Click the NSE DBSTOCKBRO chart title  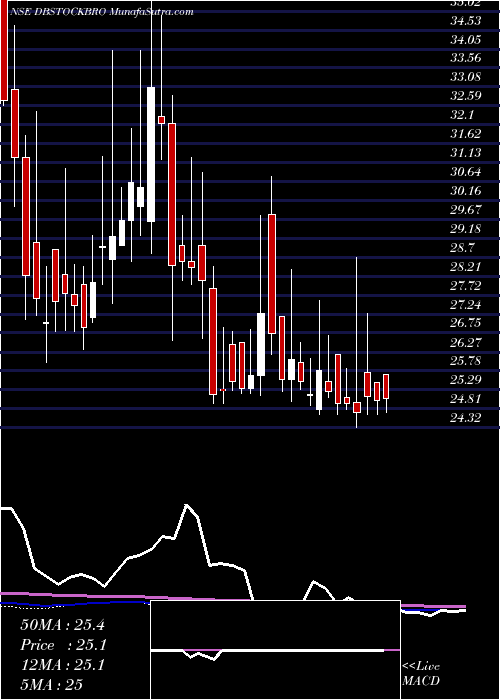pos(101,12)
